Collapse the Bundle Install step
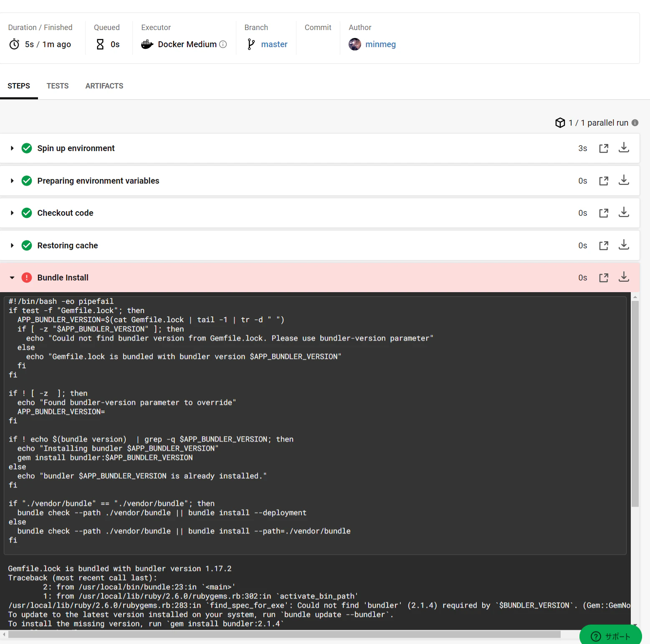The image size is (650, 644). (x=12, y=278)
